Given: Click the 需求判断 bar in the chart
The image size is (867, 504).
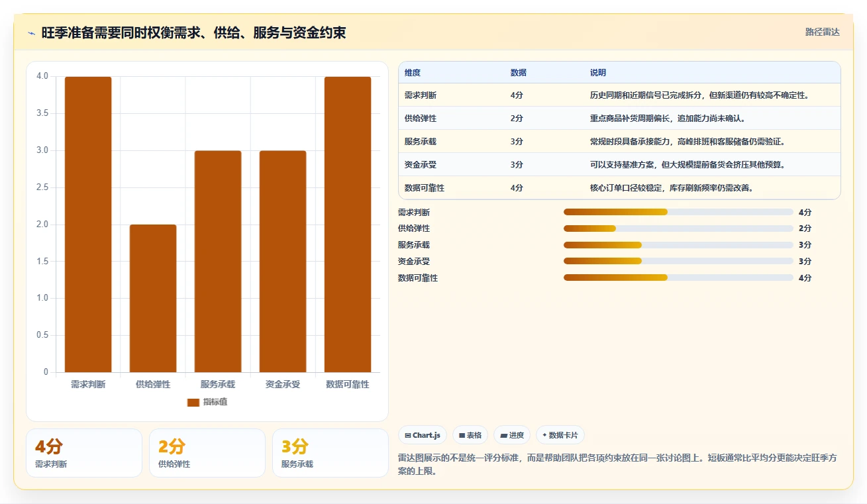Looking at the screenshot, I should pos(88,225).
